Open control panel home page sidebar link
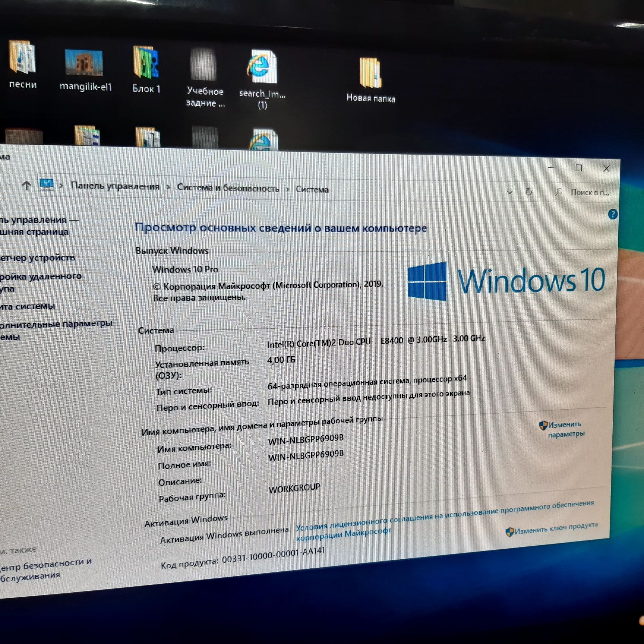This screenshot has width=644, height=644. point(39,225)
